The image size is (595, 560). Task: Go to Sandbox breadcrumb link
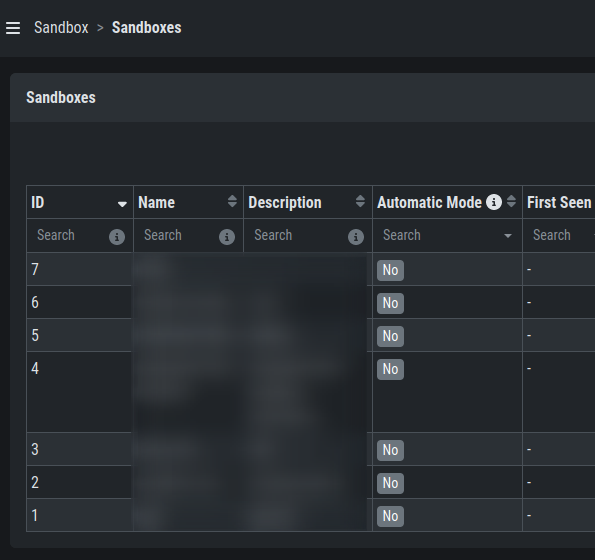tap(61, 28)
